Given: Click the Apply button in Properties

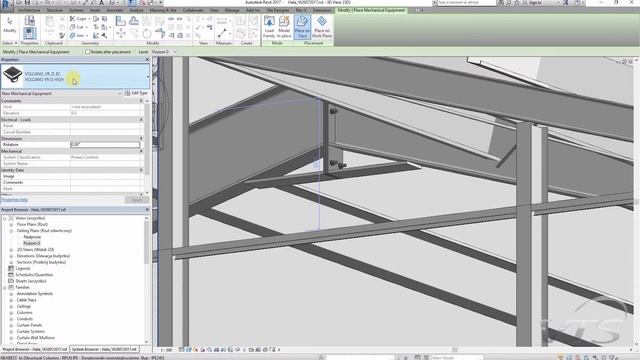Looking at the screenshot, I should coord(137,200).
